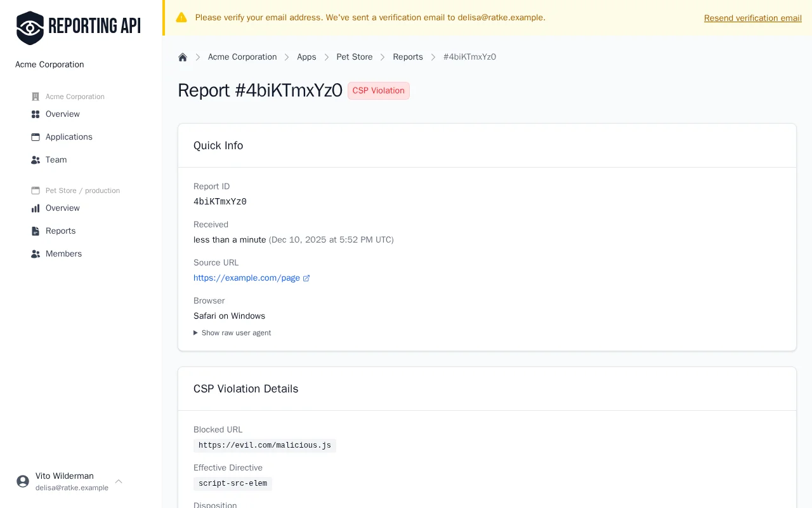The width and height of the screenshot is (812, 508).
Task: Open Reports from the breadcrumb trail
Action: (408, 57)
